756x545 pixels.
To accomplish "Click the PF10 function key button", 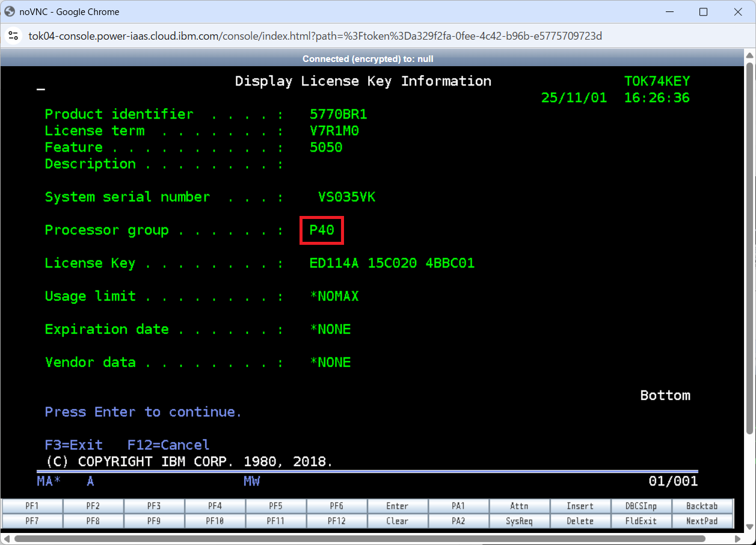I will (x=215, y=521).
